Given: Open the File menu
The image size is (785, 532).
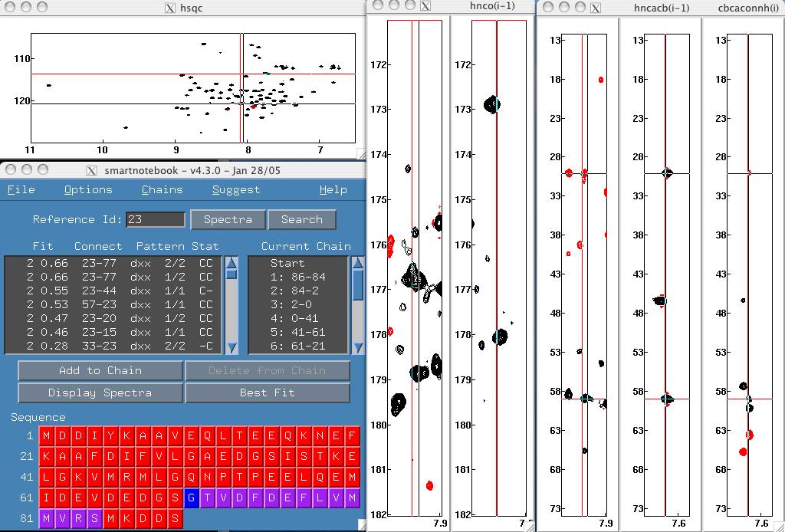Looking at the screenshot, I should (21, 190).
